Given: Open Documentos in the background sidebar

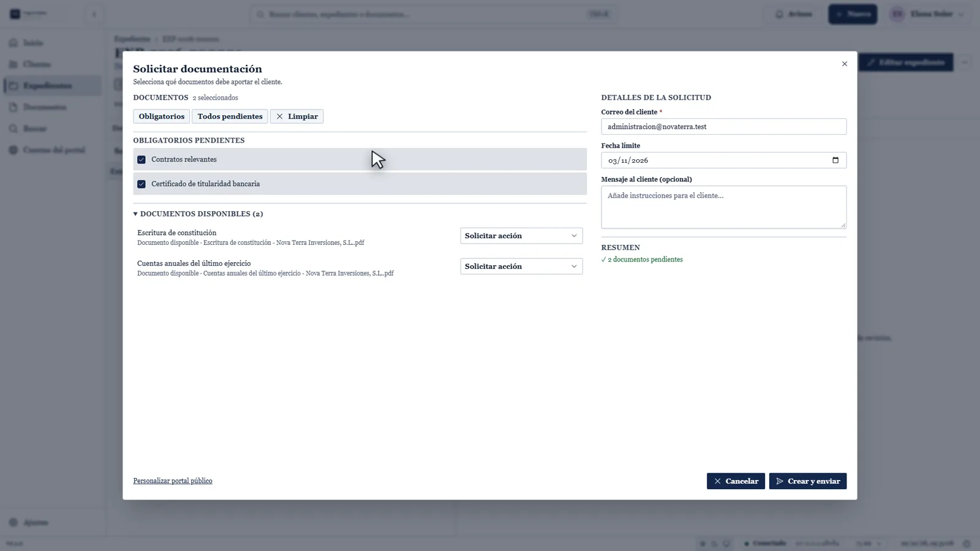Looking at the screenshot, I should [52, 107].
